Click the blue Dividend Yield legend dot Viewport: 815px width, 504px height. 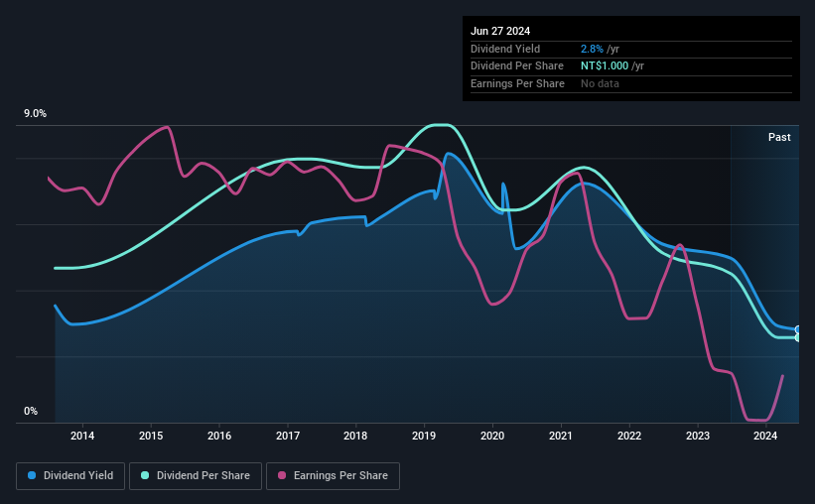32,475
